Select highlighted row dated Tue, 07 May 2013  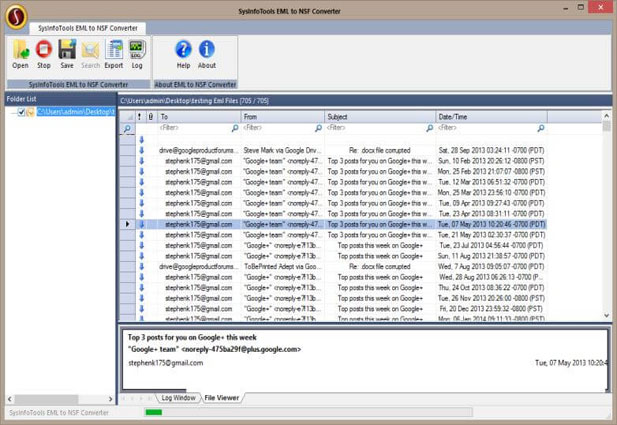tap(333, 224)
